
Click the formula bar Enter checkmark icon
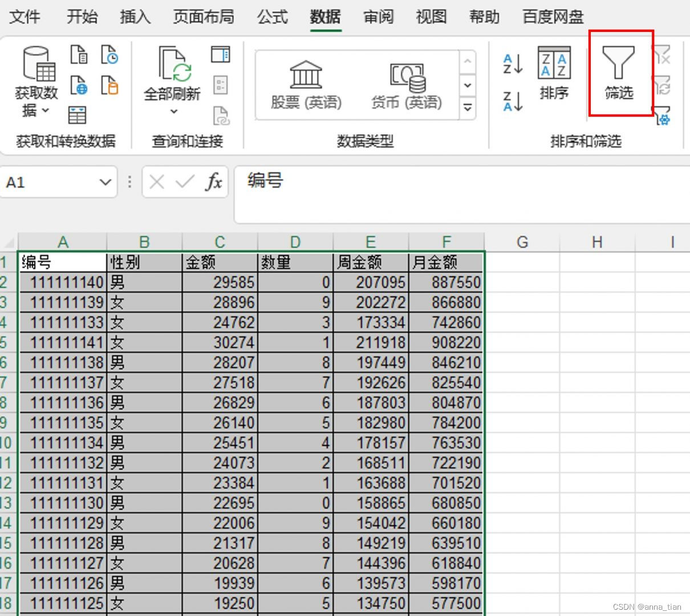point(185,182)
